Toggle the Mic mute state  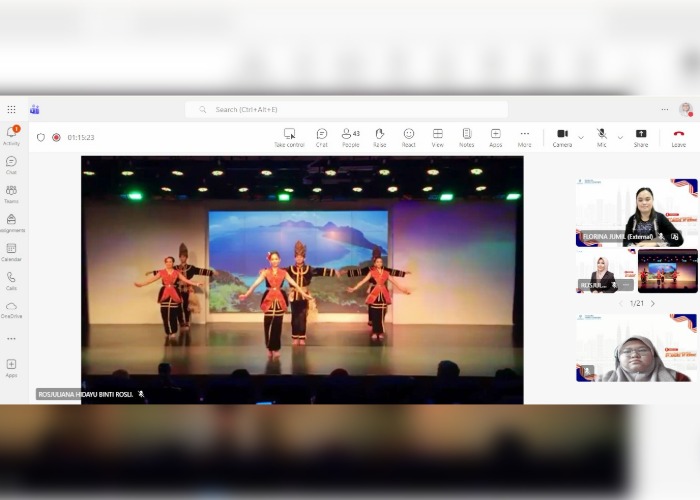pos(602,137)
